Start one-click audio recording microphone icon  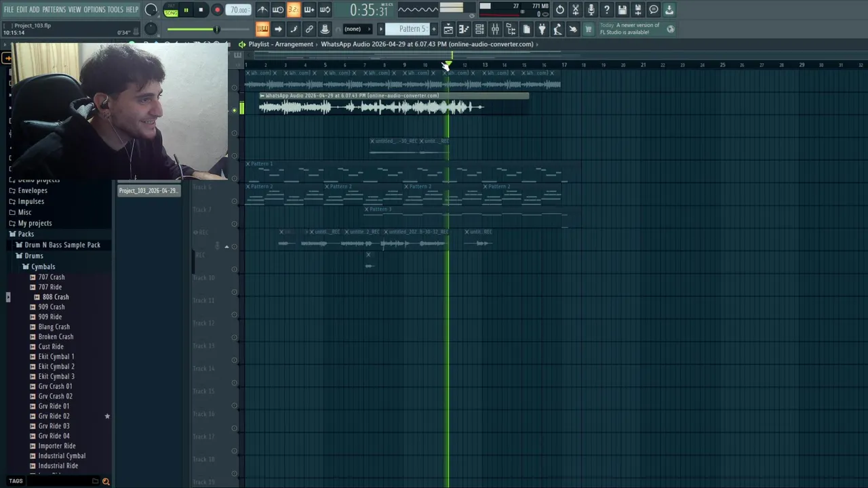[x=591, y=9]
